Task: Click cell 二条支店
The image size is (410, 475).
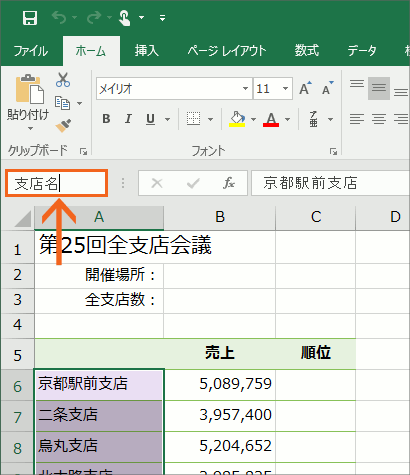Action: (x=99, y=416)
